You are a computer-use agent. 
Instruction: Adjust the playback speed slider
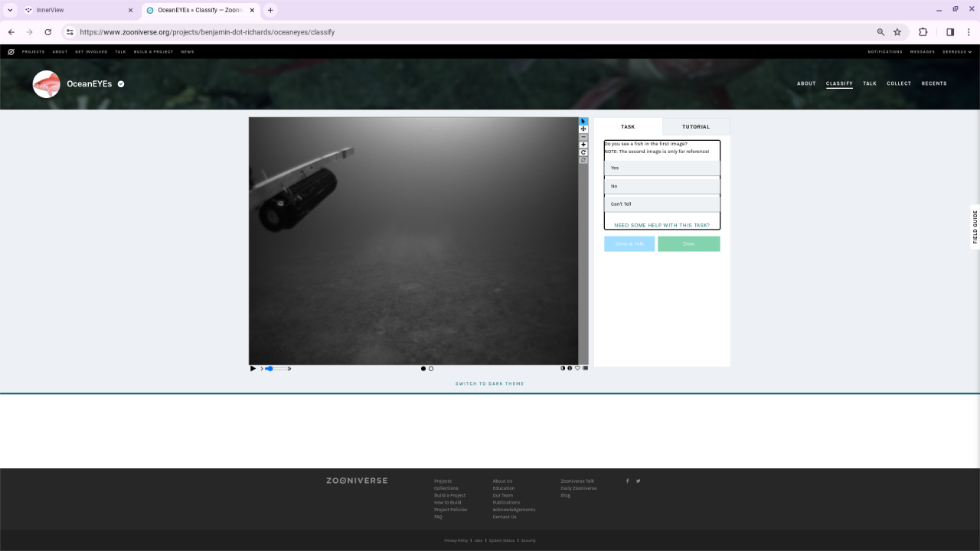click(x=276, y=369)
